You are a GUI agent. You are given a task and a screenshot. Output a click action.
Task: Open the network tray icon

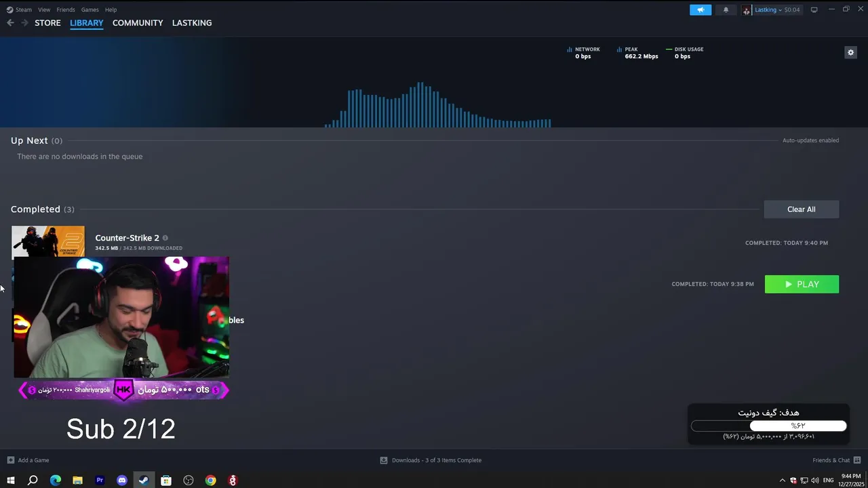[x=804, y=481]
